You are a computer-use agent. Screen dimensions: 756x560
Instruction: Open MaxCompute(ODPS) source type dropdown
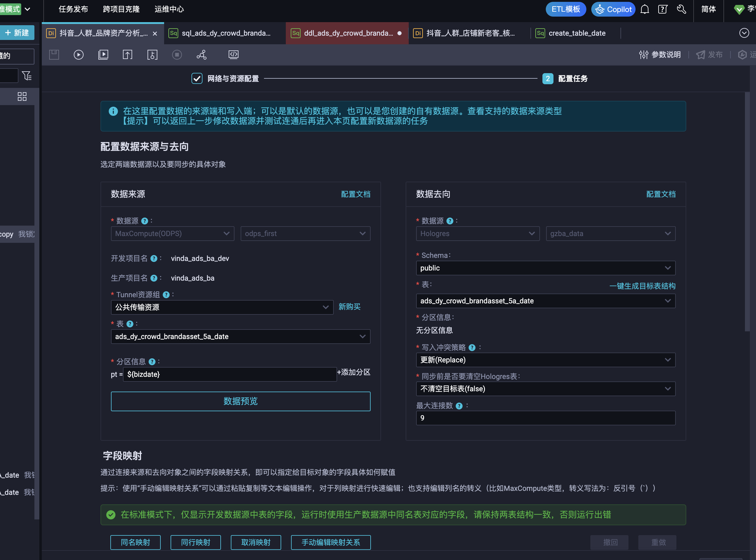172,234
